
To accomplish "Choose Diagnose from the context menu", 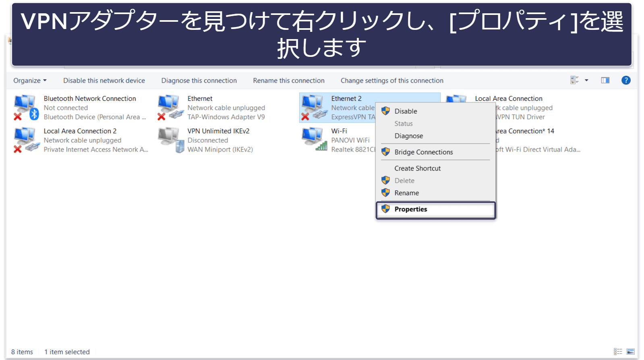I will [408, 136].
